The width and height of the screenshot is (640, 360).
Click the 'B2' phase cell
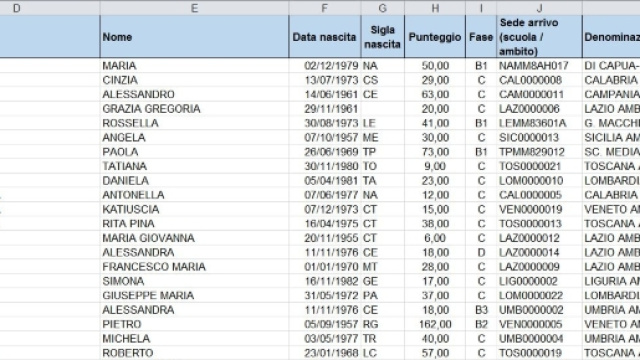click(481, 324)
